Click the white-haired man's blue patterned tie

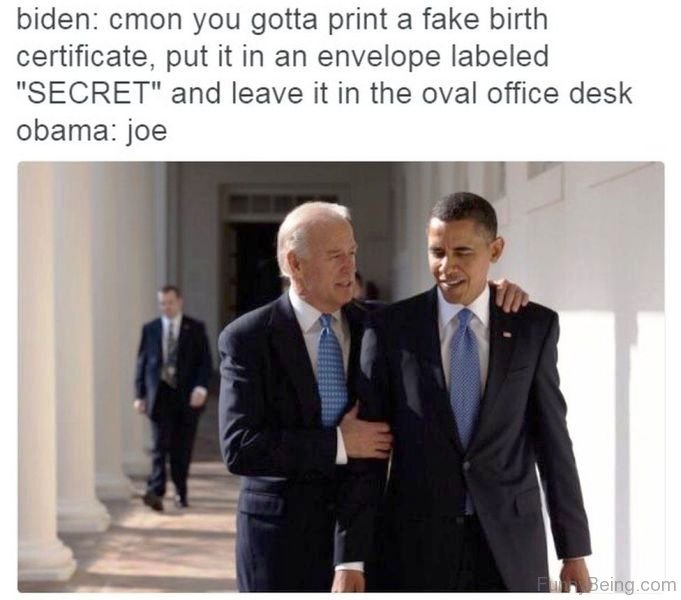(x=331, y=369)
